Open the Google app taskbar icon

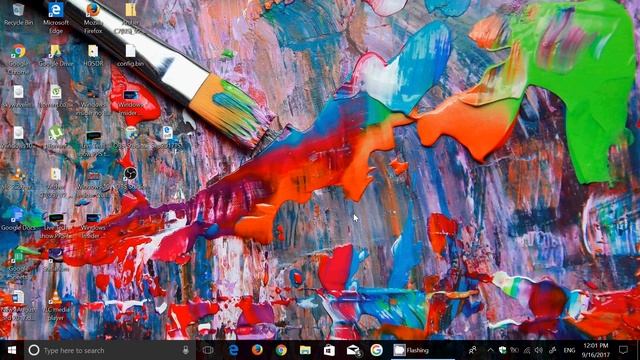tap(376, 350)
